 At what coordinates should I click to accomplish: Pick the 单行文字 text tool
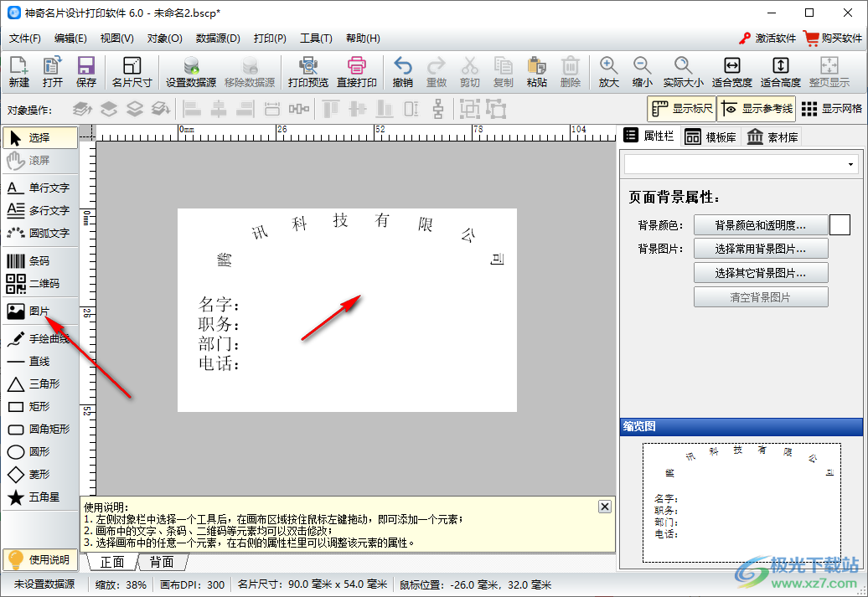click(40, 188)
